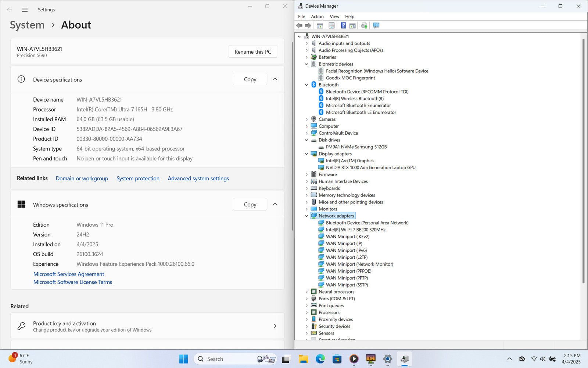588x368 pixels.
Task: Collapse the Windows specifications section chevron
Action: 275,204
